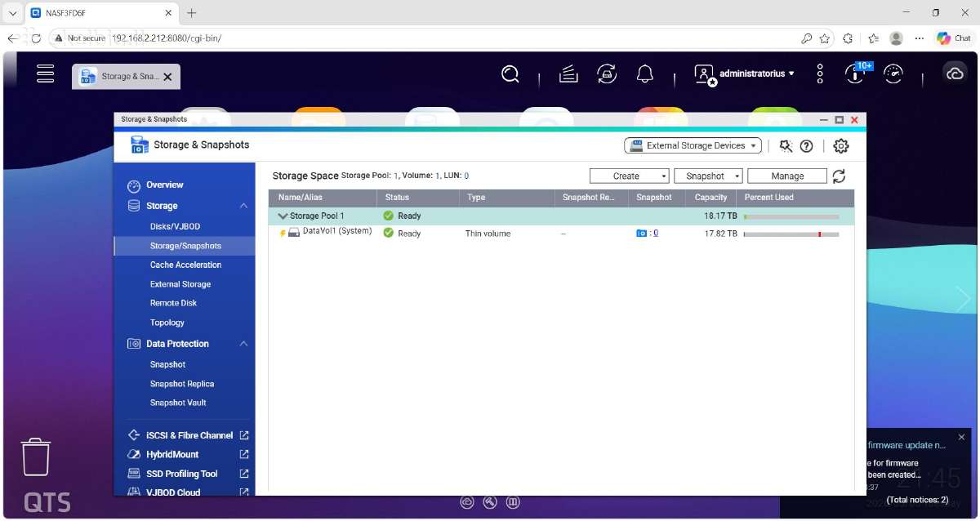Open the help question mark in Storage & Snapshots
This screenshot has width=980, height=521.
tap(806, 146)
